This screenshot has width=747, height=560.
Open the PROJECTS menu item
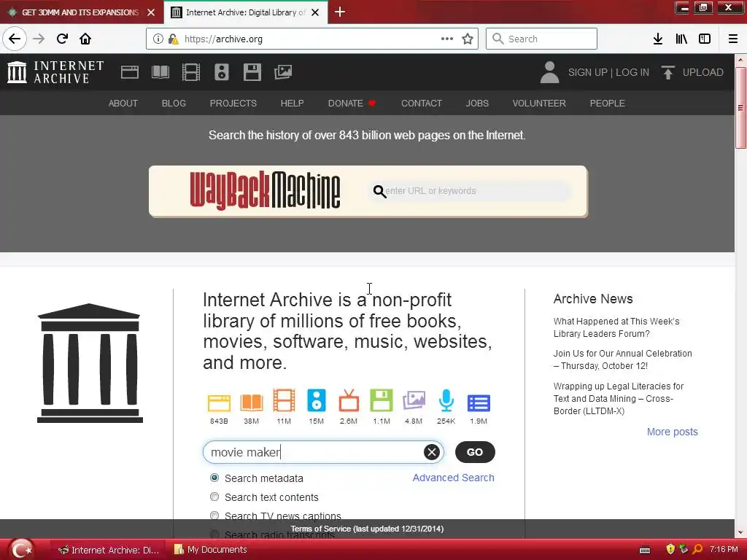coord(233,104)
